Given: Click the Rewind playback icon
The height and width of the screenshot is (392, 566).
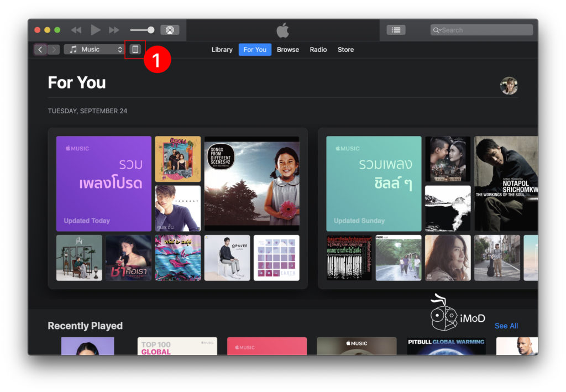Looking at the screenshot, I should [x=76, y=29].
